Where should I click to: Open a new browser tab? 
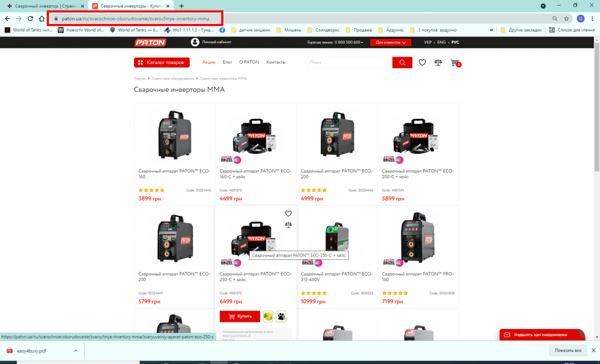tap(181, 6)
